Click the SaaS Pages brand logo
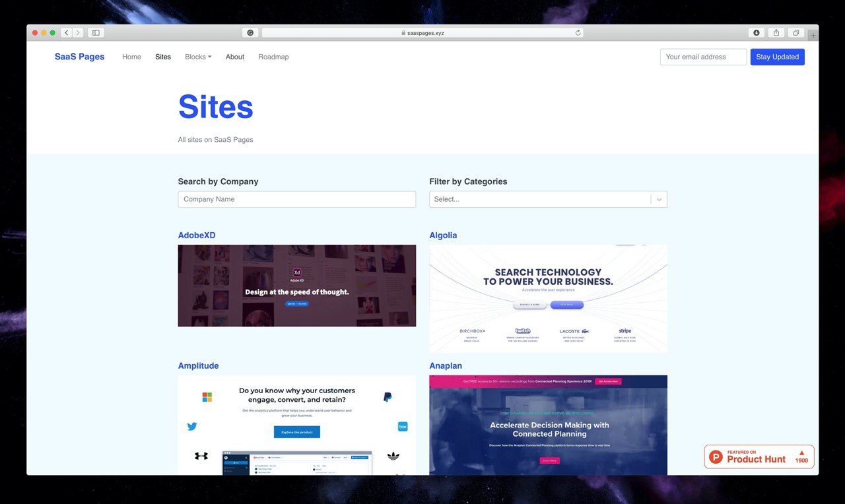Image resolution: width=845 pixels, height=504 pixels. (x=79, y=57)
